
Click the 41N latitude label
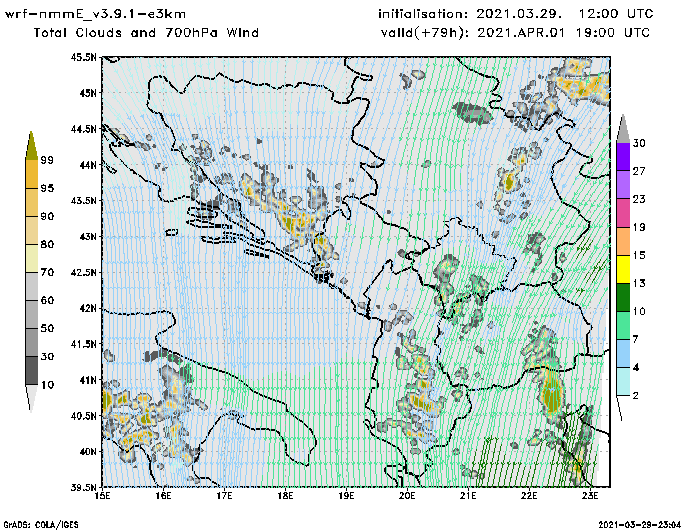tap(88, 380)
